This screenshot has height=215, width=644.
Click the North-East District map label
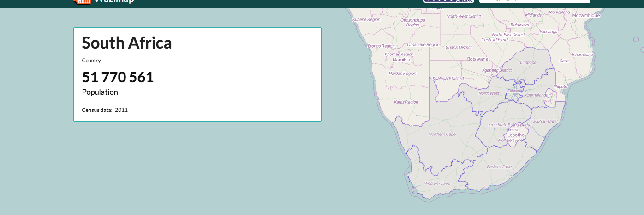(x=508, y=34)
